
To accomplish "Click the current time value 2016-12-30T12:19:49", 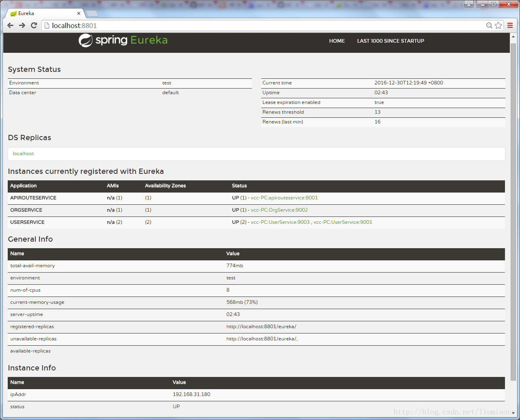I will click(x=409, y=83).
